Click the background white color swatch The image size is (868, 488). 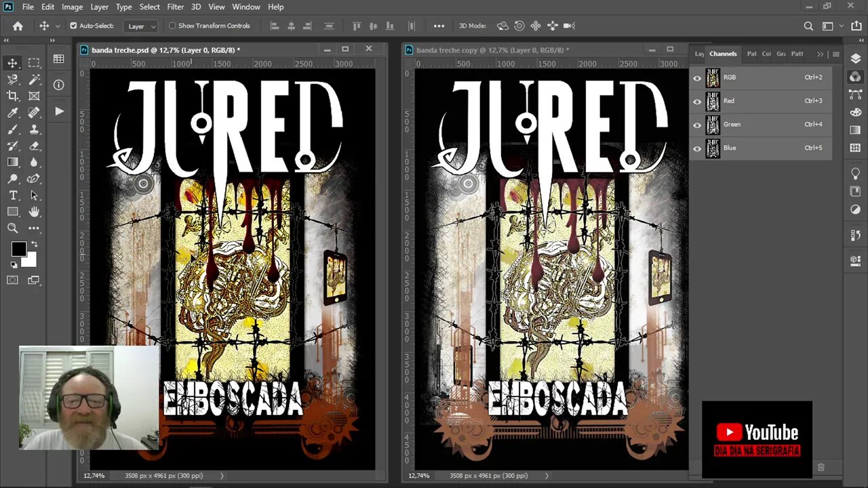(30, 261)
